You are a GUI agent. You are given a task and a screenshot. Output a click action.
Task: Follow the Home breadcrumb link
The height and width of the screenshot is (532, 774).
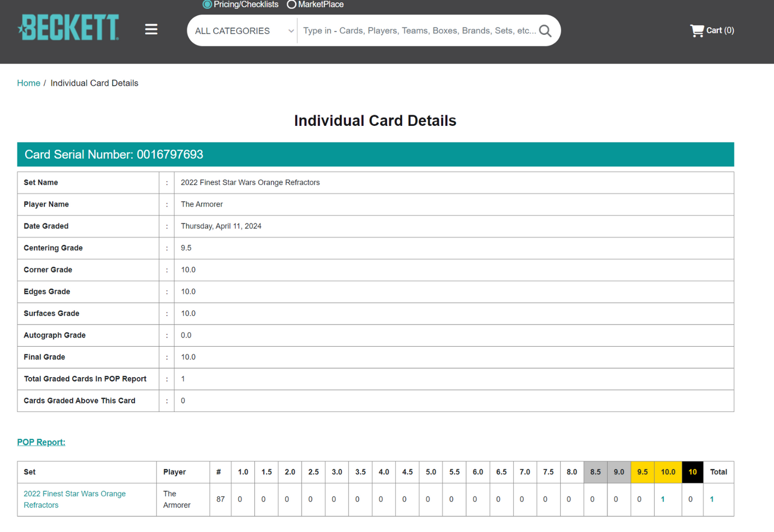click(x=28, y=83)
